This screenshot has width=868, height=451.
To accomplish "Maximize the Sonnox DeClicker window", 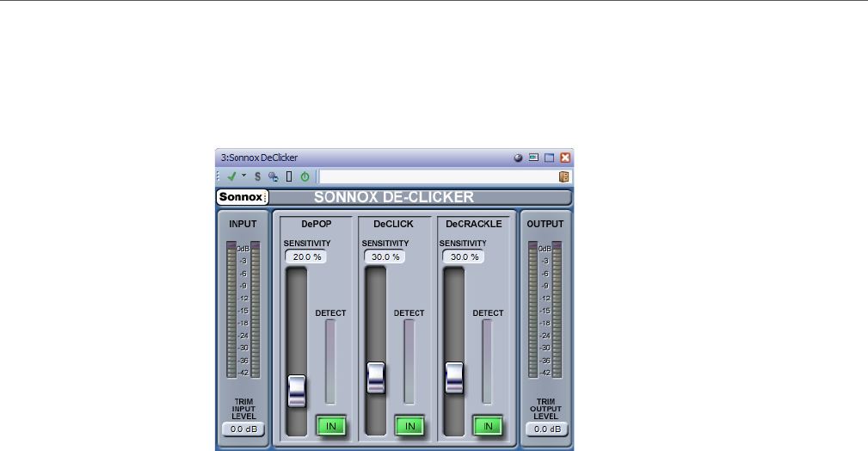I will click(x=549, y=158).
